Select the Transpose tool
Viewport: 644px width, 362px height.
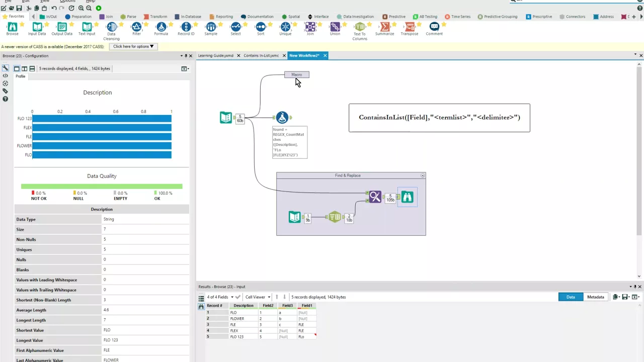410,29
